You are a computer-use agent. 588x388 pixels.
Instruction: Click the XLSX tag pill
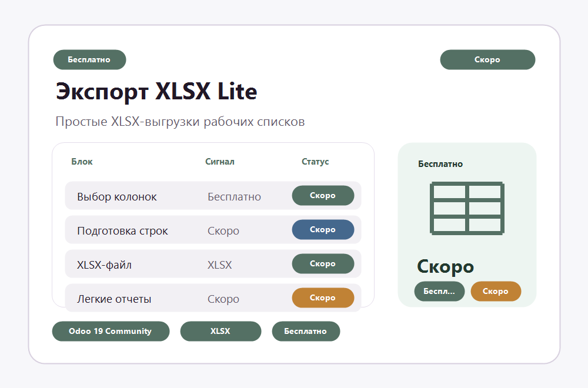220,331
